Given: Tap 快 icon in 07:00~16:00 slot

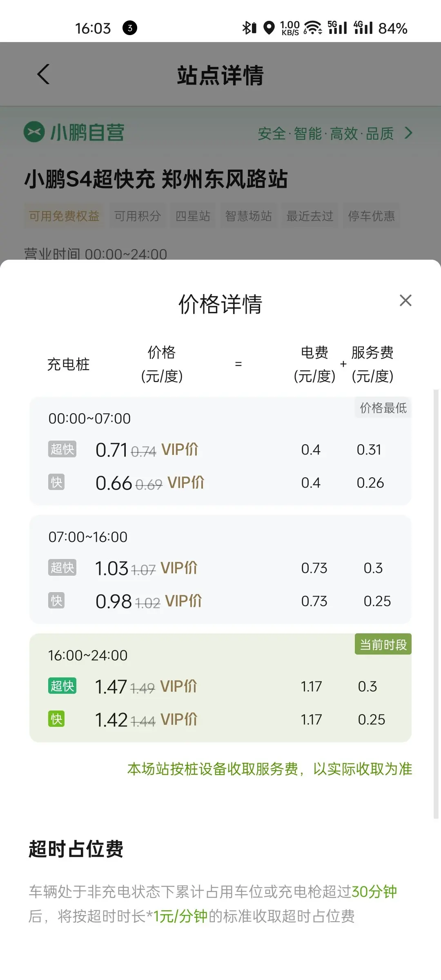Looking at the screenshot, I should coord(56,601).
